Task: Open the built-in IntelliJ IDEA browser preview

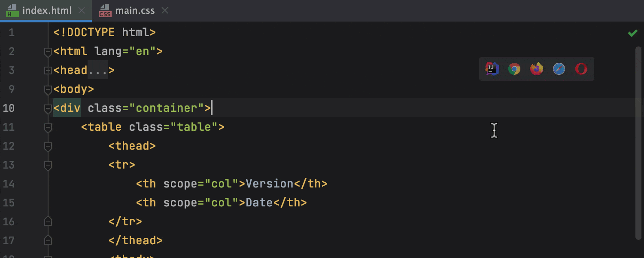Action: tap(492, 69)
